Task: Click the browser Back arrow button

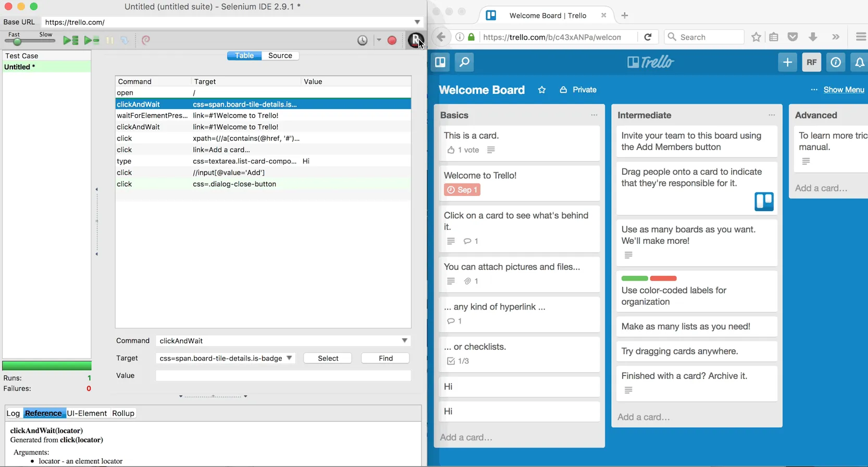Action: click(x=441, y=37)
